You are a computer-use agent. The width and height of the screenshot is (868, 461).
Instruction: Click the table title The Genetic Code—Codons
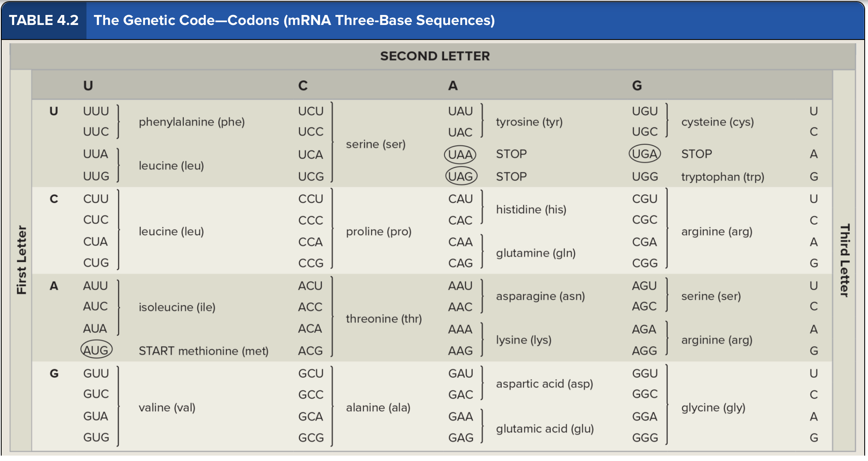[x=294, y=20]
